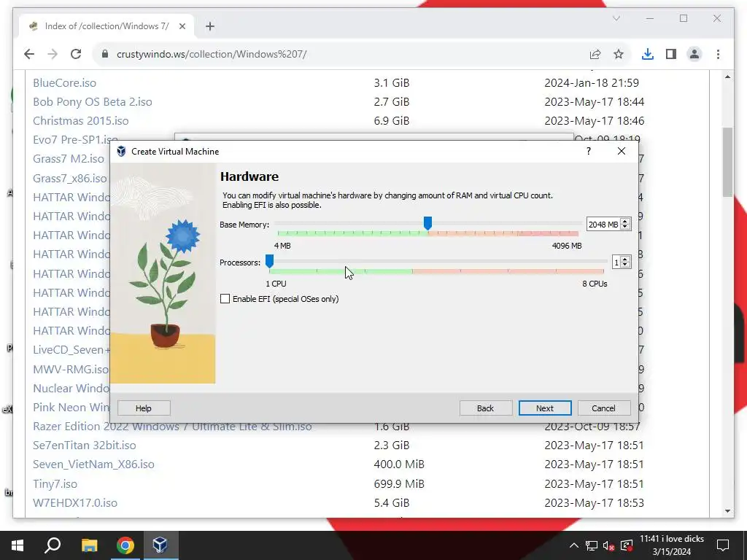The width and height of the screenshot is (747, 560).
Task: Open muted volume tray icon
Action: [x=608, y=545]
